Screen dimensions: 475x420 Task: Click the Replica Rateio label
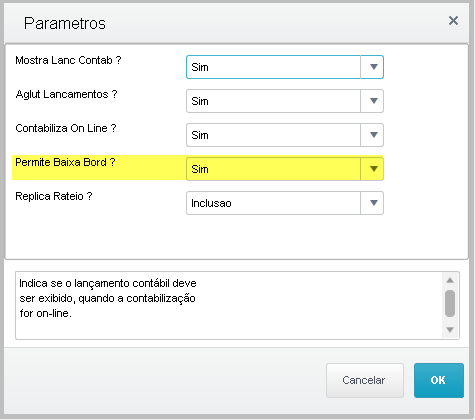(x=54, y=196)
